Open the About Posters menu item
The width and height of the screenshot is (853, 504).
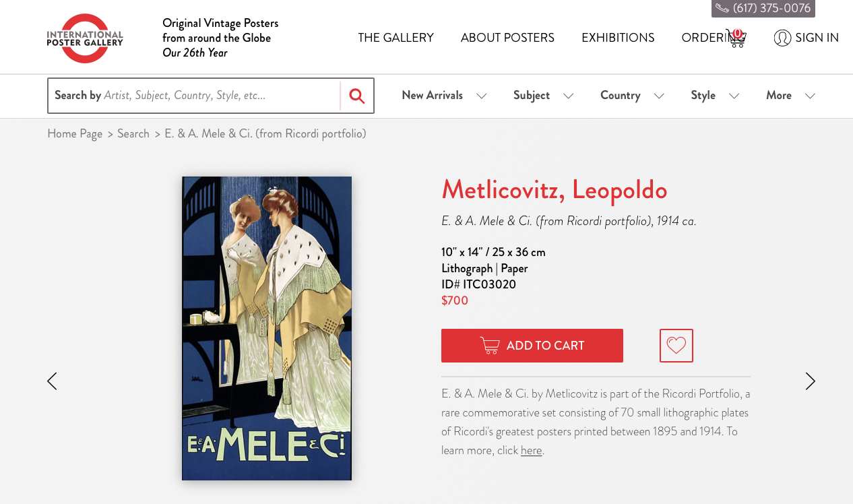pyautogui.click(x=507, y=38)
